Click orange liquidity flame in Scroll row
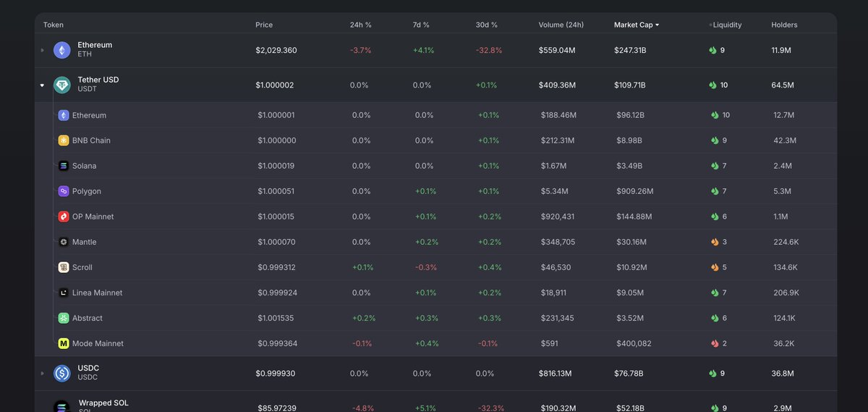Screen dimensions: 868x412 click(x=715, y=267)
